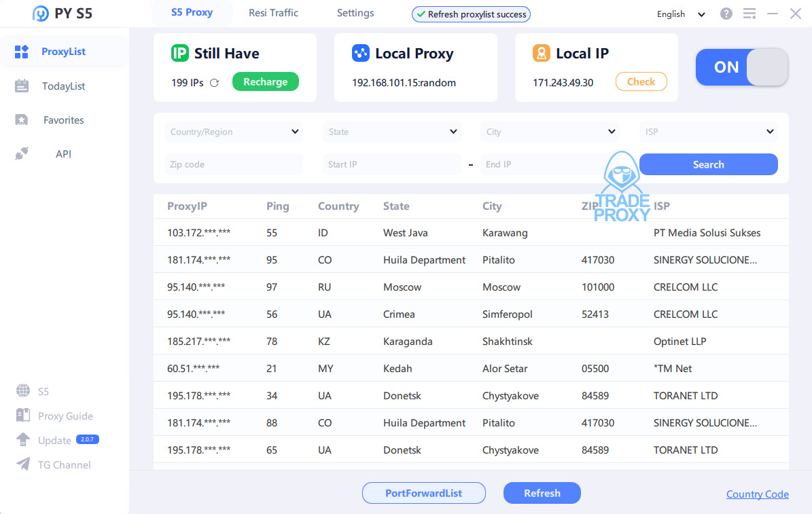Click the Update arrow icon
This screenshot has height=514, width=812.
(23, 439)
